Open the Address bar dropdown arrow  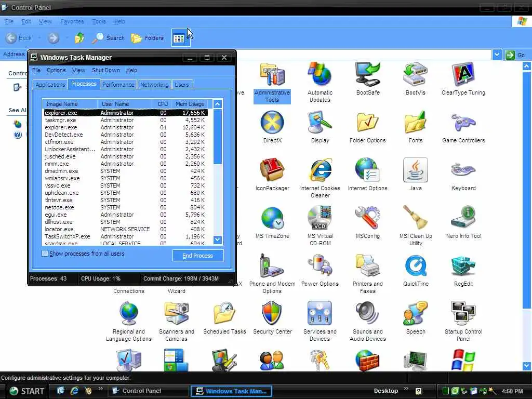[x=497, y=55]
